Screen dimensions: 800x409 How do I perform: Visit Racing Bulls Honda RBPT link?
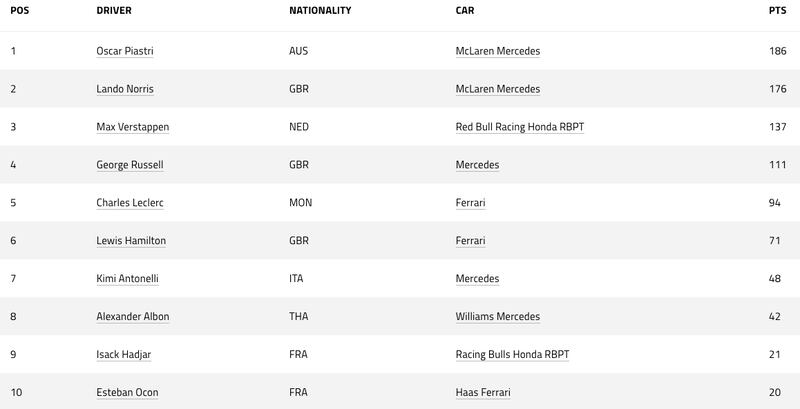coord(513,354)
